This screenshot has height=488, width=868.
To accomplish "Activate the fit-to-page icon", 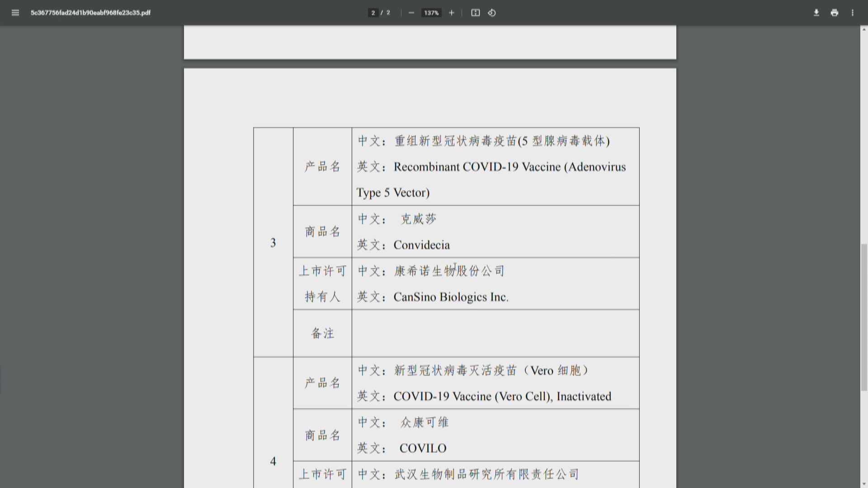I will coord(475,13).
